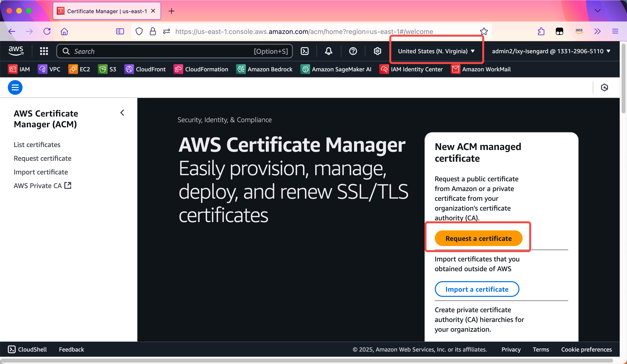Open the browser extensions puzzle icon
Screen dimensions: 627x364
[x=541, y=31]
